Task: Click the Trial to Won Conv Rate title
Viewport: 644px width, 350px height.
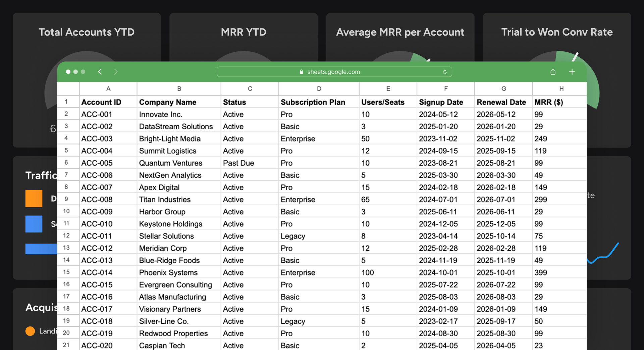Action: (x=557, y=32)
